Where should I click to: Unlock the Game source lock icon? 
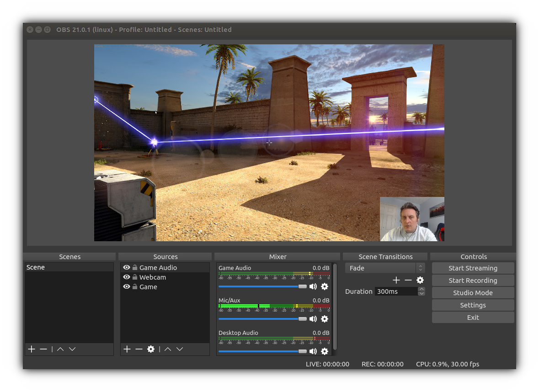click(x=135, y=287)
